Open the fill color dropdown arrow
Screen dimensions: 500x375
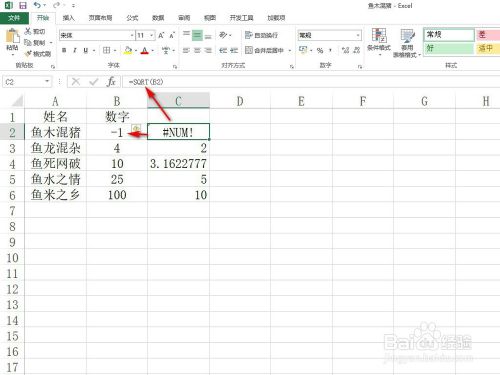pos(136,51)
